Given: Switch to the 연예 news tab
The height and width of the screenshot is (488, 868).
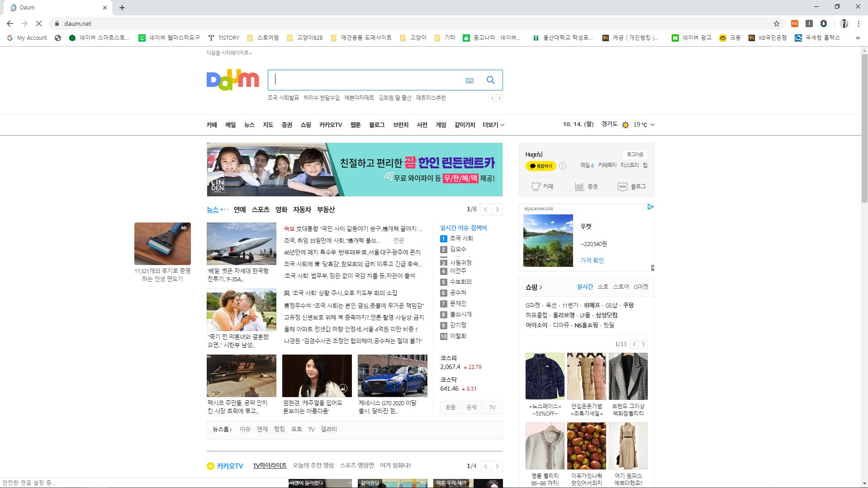Looking at the screenshot, I should tap(240, 210).
